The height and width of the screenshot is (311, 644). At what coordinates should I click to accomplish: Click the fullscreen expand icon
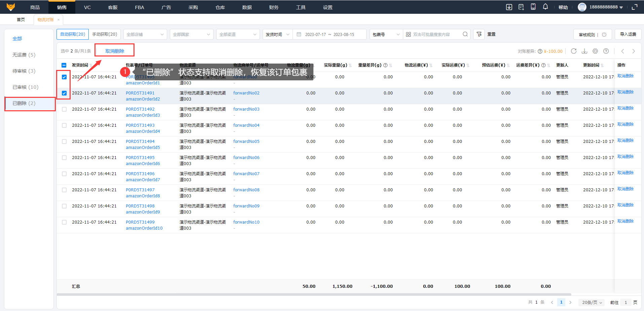point(635,7)
